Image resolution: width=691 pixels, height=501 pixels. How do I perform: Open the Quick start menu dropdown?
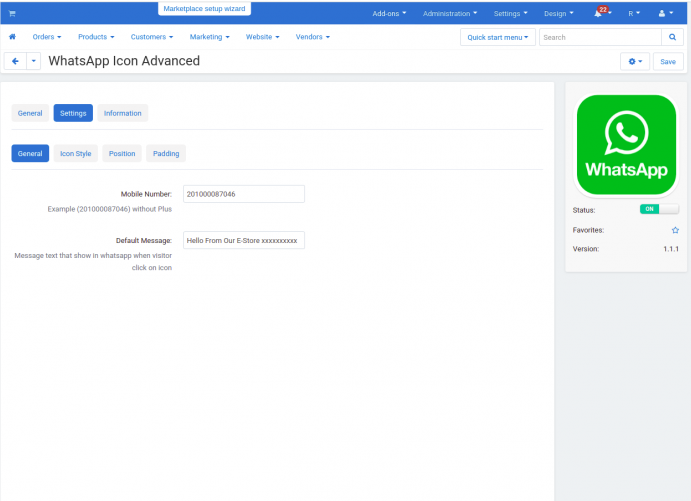(498, 37)
